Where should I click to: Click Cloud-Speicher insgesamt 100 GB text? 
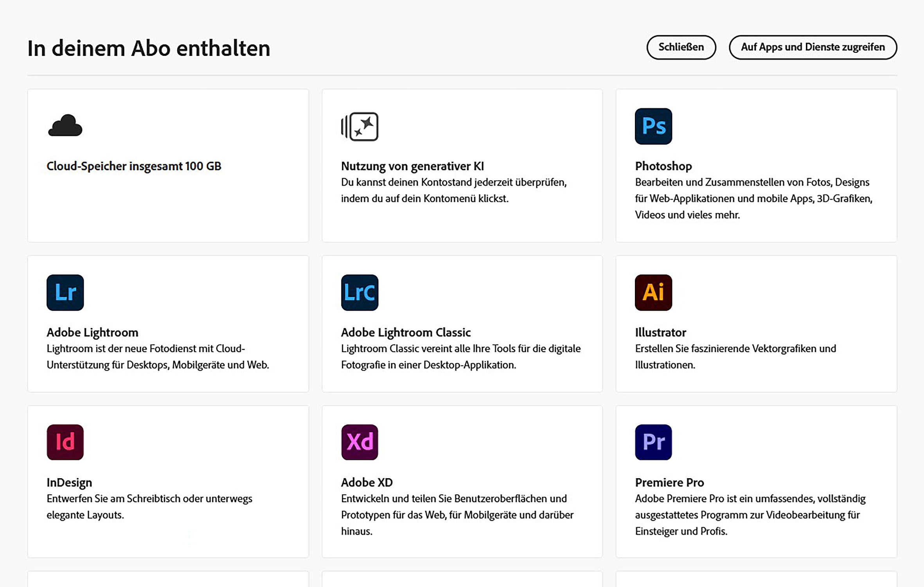pyautogui.click(x=134, y=166)
